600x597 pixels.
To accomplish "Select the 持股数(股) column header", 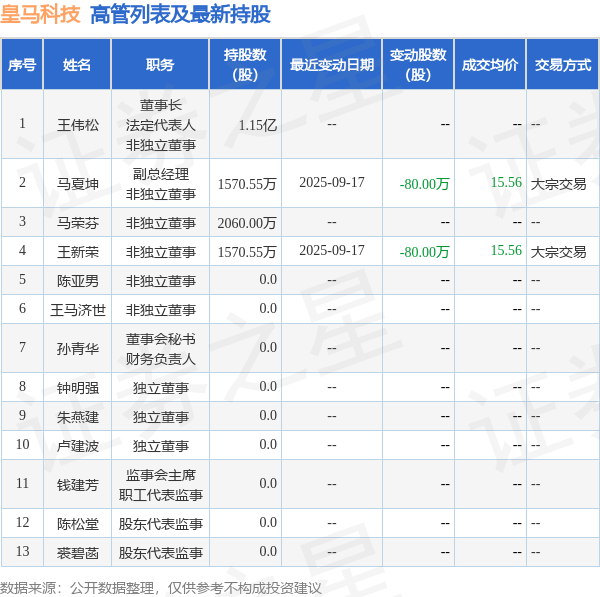I will click(x=245, y=65).
